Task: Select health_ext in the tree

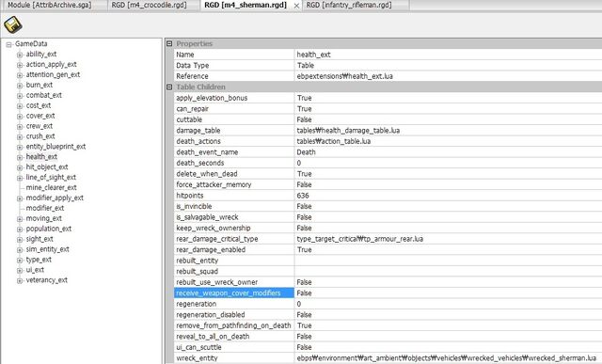Action: pyautogui.click(x=41, y=157)
